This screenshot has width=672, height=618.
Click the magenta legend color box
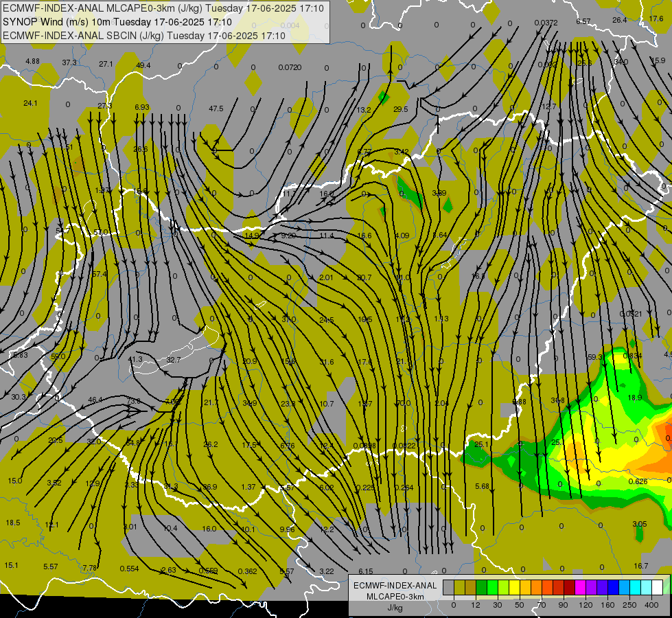point(581,587)
